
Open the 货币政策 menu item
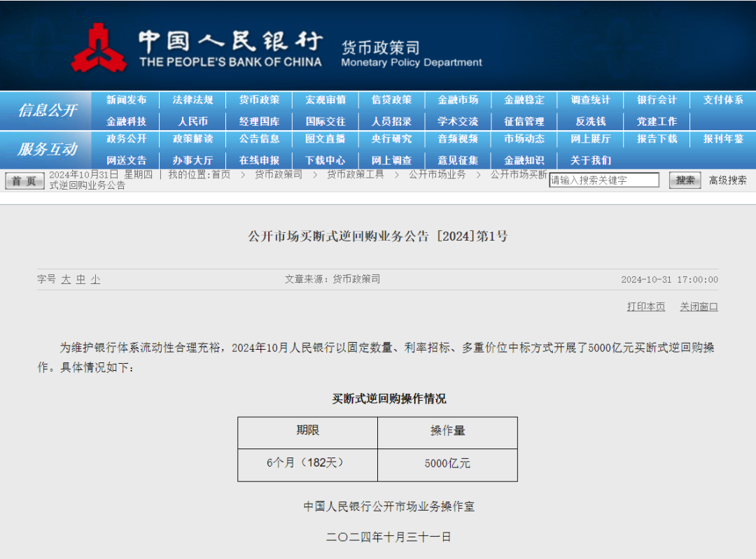pyautogui.click(x=259, y=100)
